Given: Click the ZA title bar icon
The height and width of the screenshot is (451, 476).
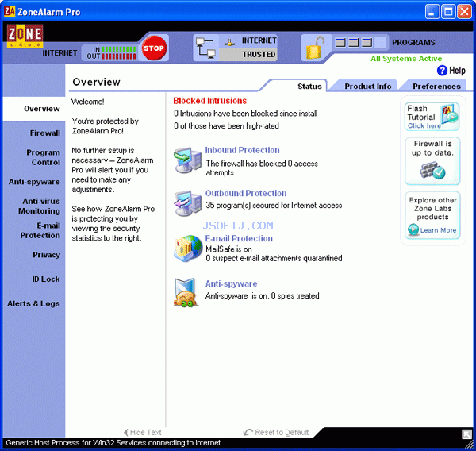Looking at the screenshot, I should click(x=10, y=12).
